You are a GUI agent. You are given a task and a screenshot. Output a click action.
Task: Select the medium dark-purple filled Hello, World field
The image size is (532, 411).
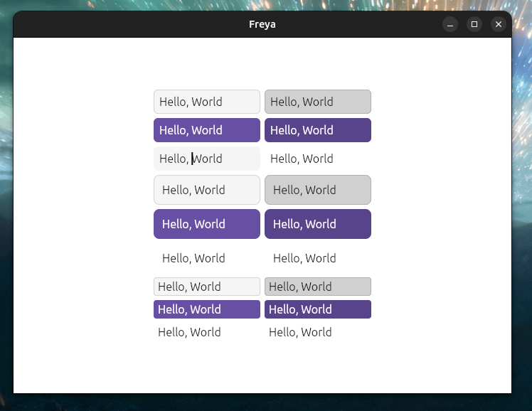pos(318,130)
